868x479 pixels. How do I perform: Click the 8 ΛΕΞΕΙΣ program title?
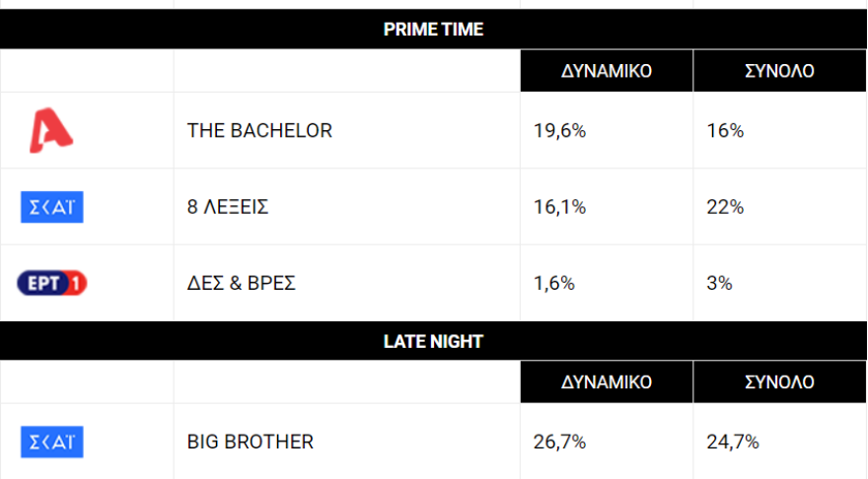(x=228, y=207)
